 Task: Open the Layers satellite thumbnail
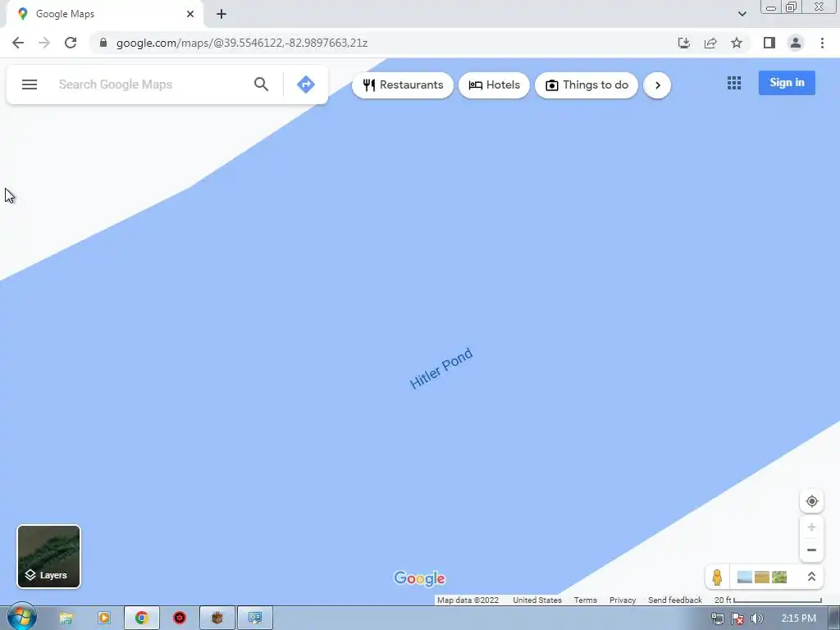[x=48, y=557]
